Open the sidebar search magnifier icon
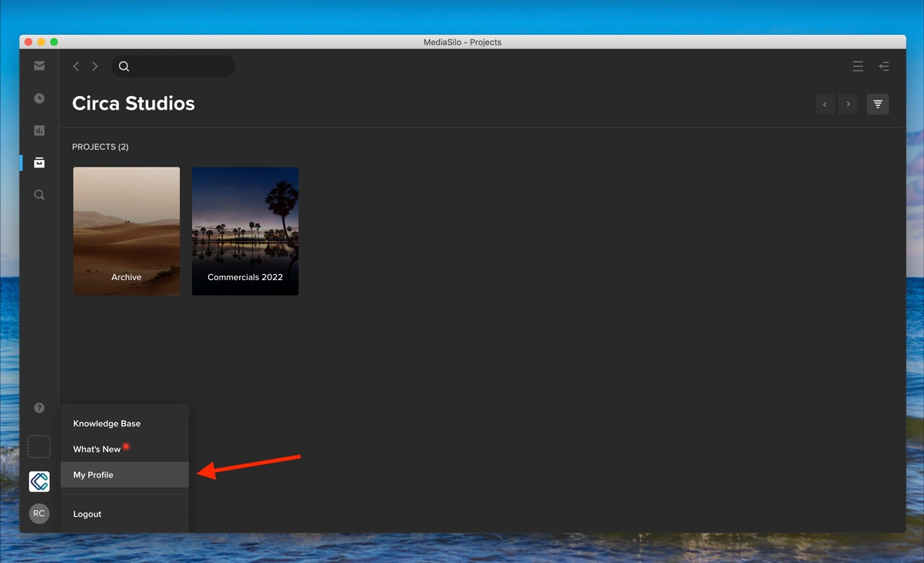 [39, 195]
